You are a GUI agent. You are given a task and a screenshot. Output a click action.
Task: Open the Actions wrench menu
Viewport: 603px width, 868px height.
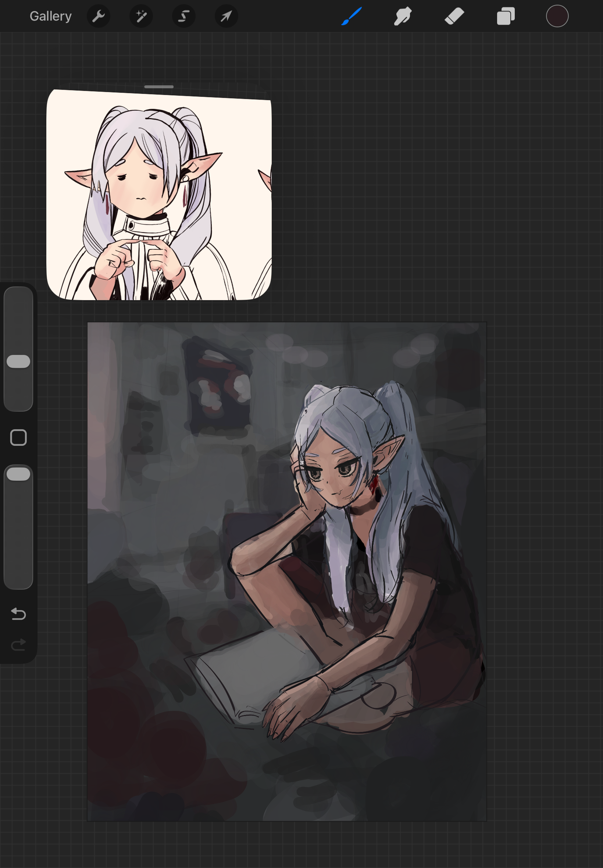point(99,16)
